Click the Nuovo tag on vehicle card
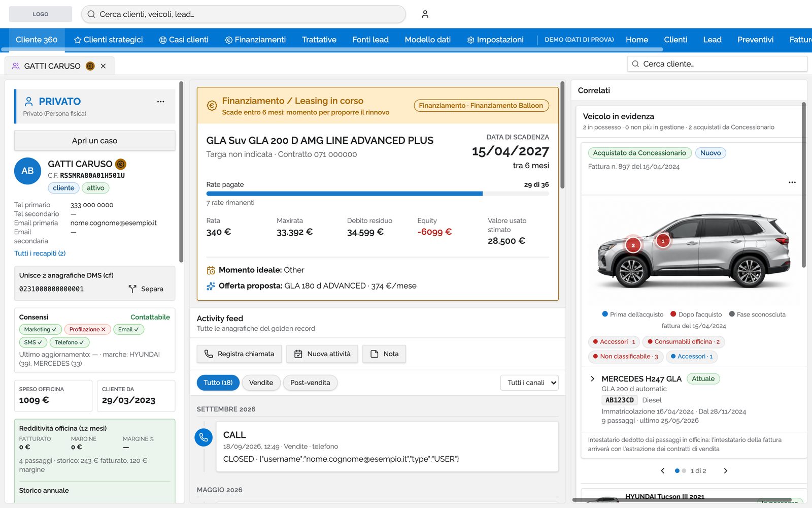This screenshot has width=812, height=508. tap(710, 153)
